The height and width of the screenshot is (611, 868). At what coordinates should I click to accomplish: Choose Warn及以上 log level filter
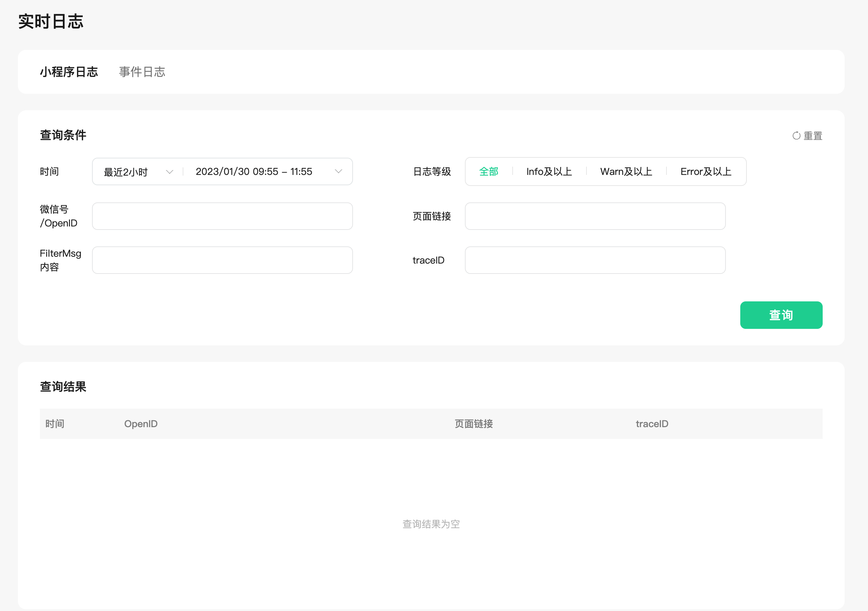(626, 171)
